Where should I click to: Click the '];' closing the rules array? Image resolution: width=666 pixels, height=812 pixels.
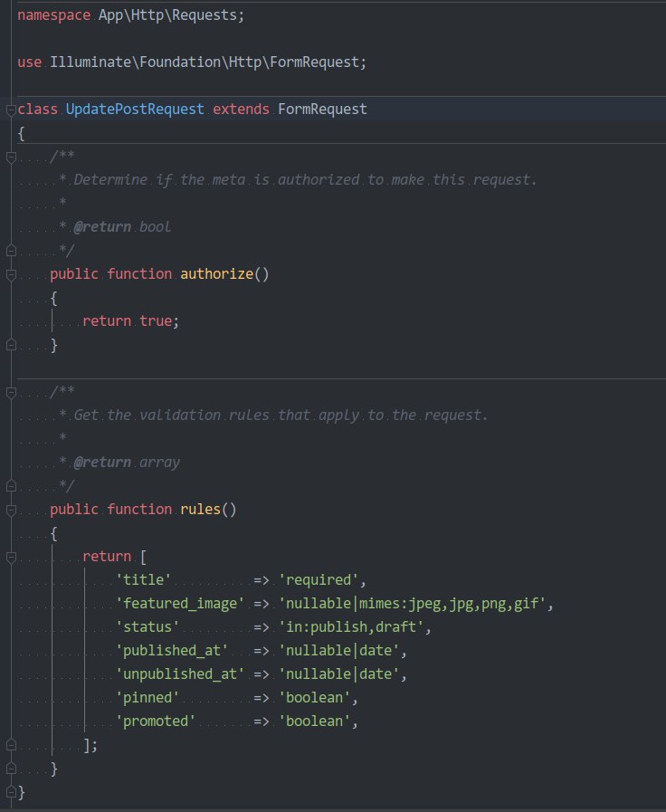(x=90, y=745)
